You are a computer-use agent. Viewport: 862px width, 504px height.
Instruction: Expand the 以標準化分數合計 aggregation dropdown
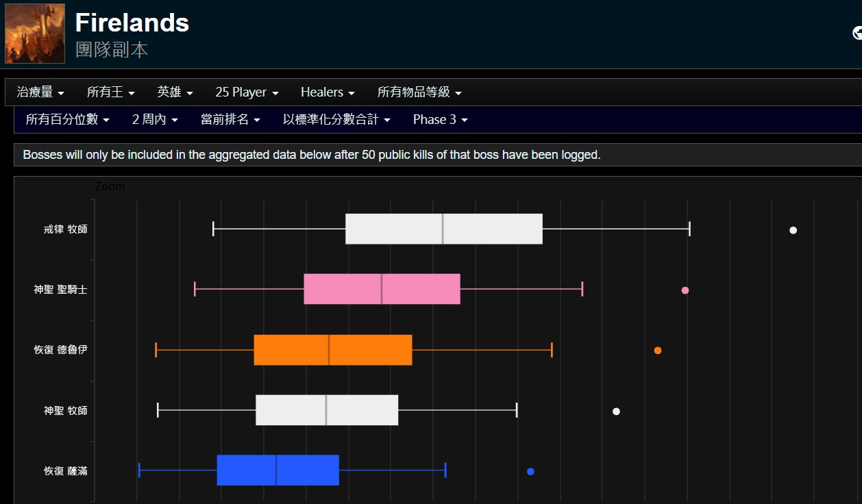336,119
